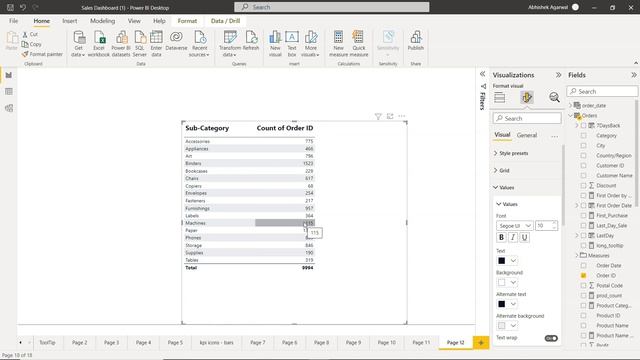The width and height of the screenshot is (640, 360).
Task: Expand the Measures folder
Action: click(577, 256)
